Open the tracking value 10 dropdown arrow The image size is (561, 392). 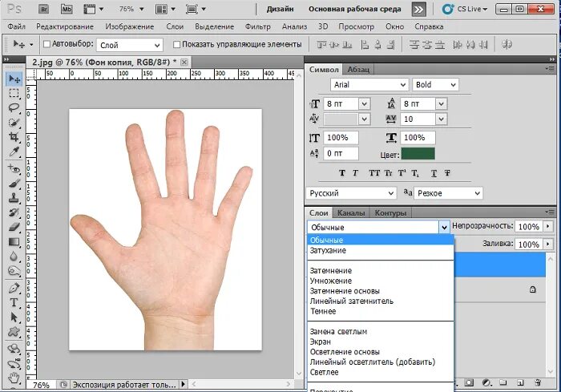coord(441,119)
